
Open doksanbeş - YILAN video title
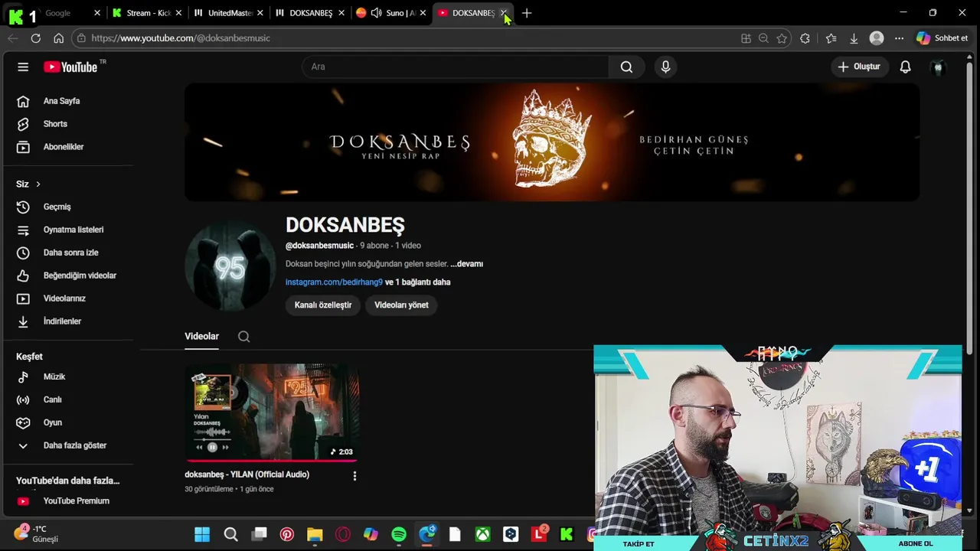coord(247,474)
